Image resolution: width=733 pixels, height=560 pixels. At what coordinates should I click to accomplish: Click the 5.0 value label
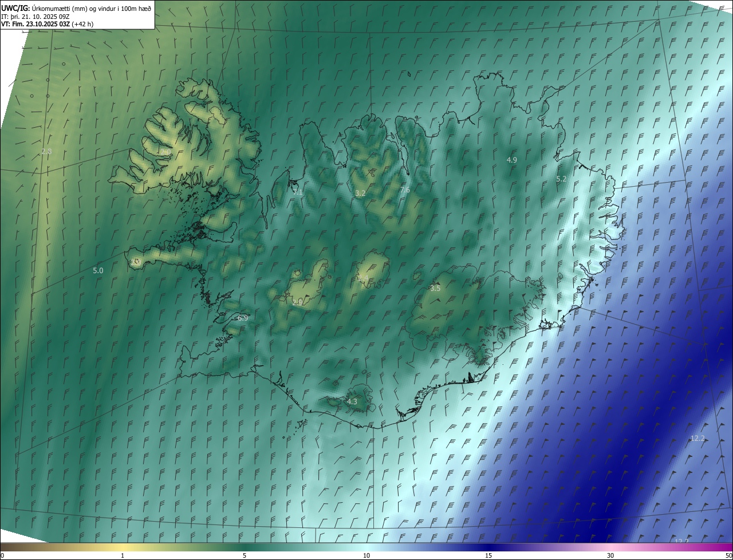point(98,270)
